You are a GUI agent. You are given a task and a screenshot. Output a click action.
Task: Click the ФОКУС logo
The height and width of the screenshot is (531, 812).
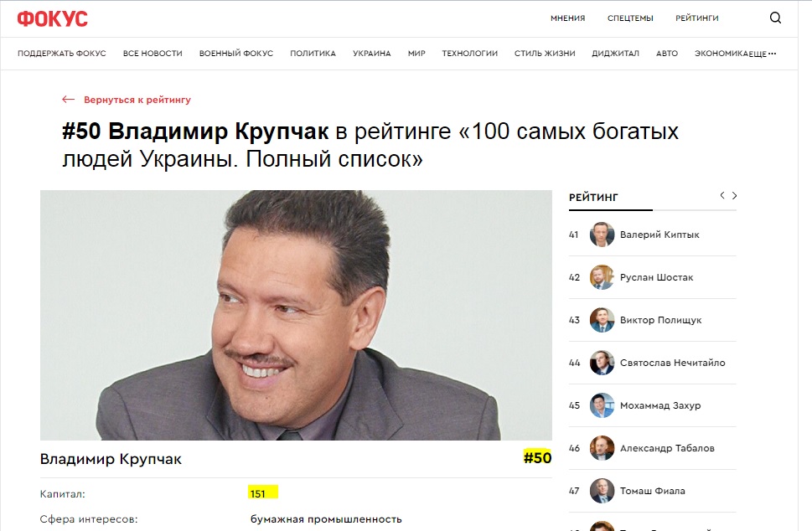point(52,18)
